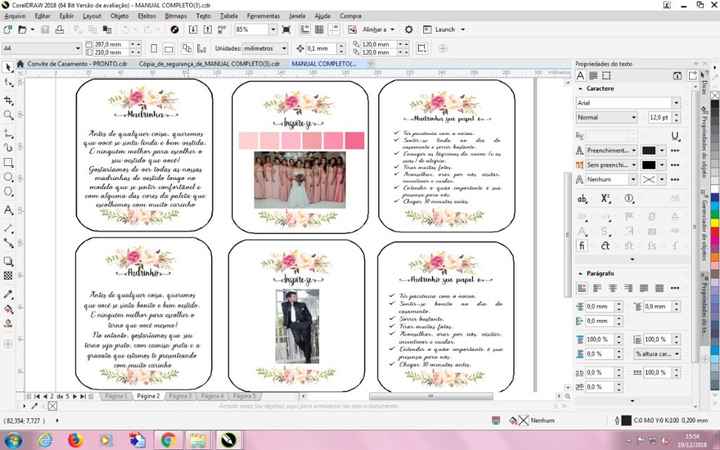Screen dimensions: 720x450
Task: Select the Transparency checkerboard tool
Action: pyautogui.click(x=8, y=276)
